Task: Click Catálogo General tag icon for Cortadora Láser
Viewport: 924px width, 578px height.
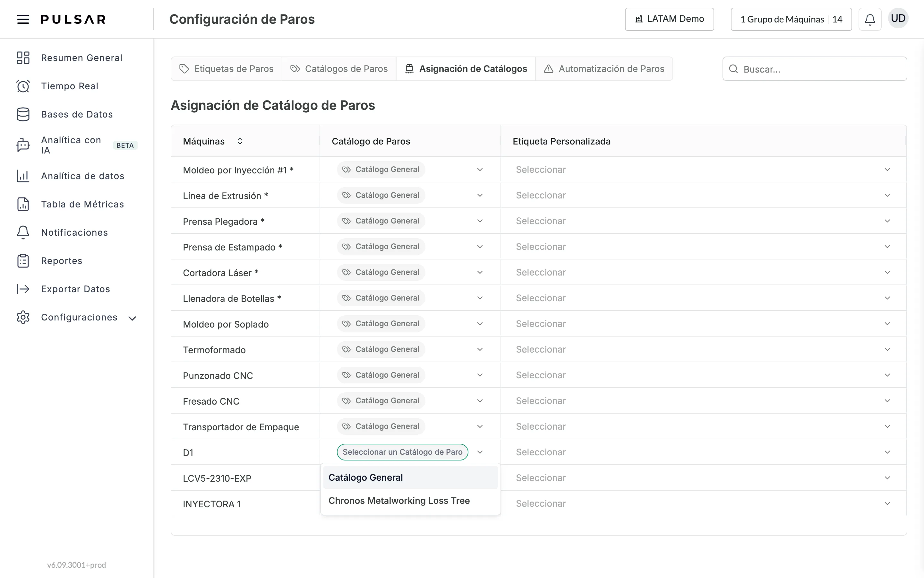Action: coord(346,272)
